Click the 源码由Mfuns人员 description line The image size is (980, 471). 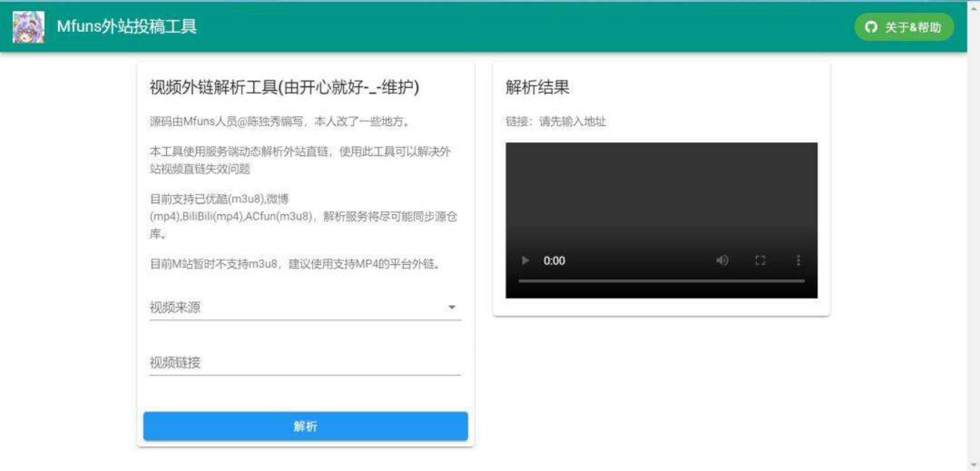pyautogui.click(x=280, y=122)
